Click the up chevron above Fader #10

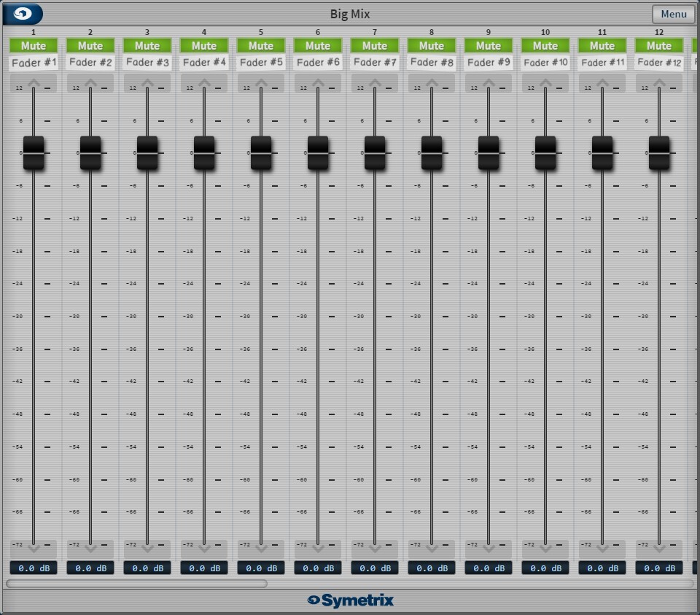point(545,83)
